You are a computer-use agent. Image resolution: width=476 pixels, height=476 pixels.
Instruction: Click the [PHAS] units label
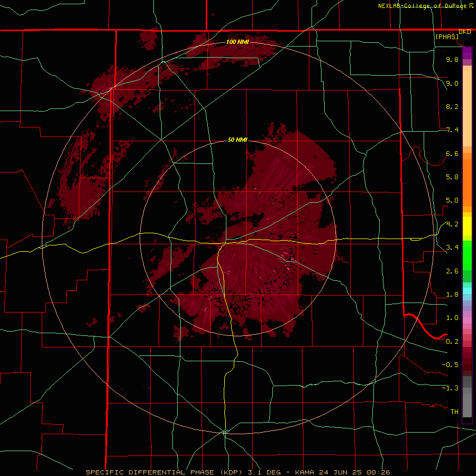coord(447,37)
